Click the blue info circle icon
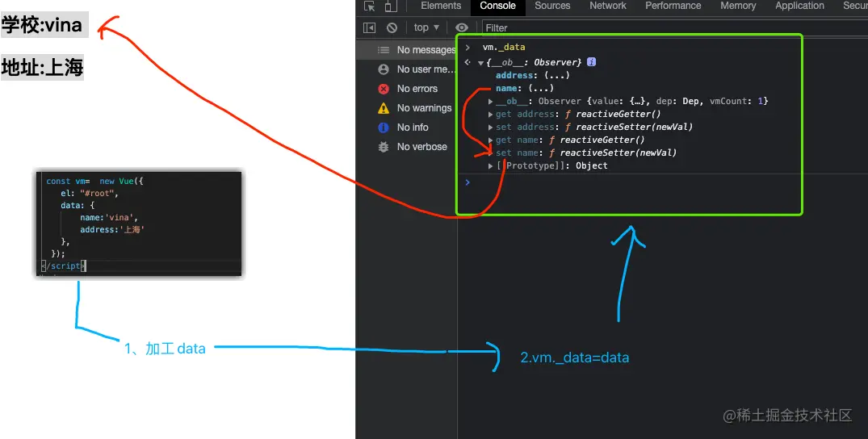 [x=384, y=128]
